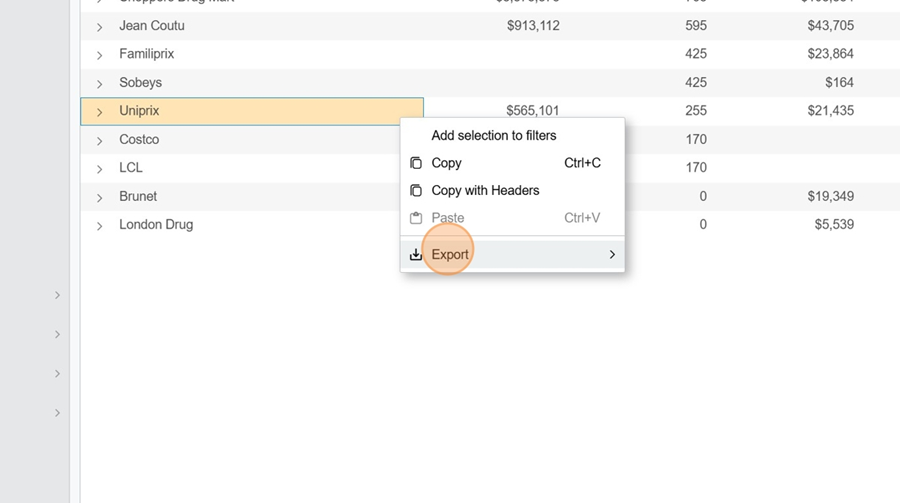Click the $21,435 Uniprix value

(x=831, y=111)
